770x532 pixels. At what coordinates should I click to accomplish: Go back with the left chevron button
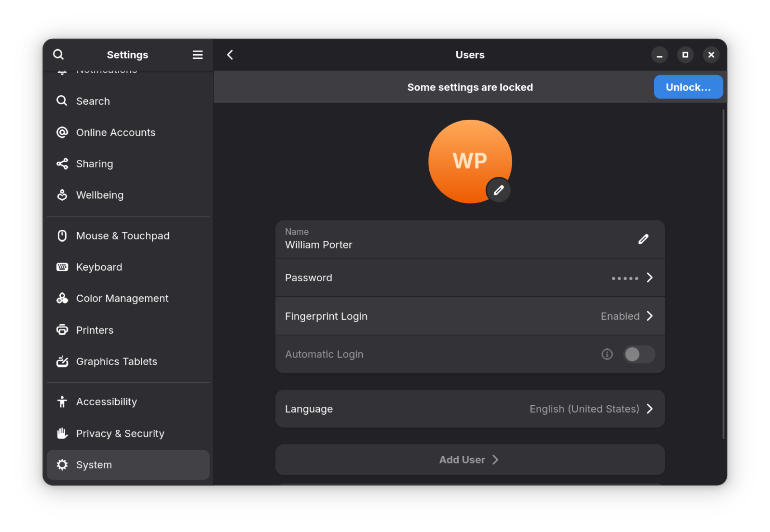(230, 55)
